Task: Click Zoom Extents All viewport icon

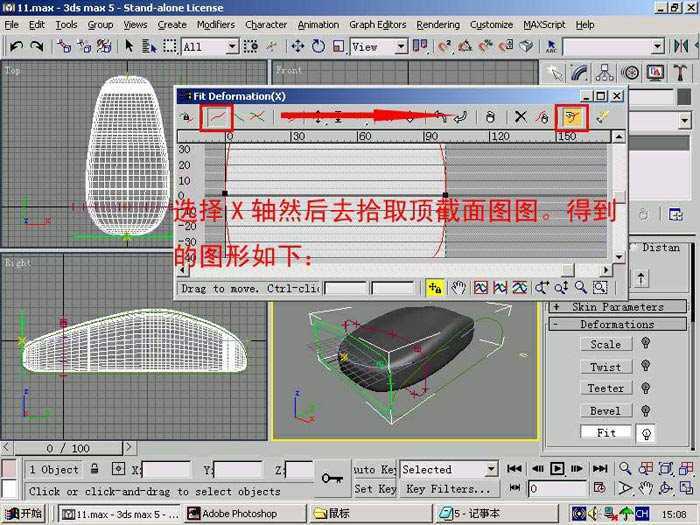Action: click(x=686, y=468)
